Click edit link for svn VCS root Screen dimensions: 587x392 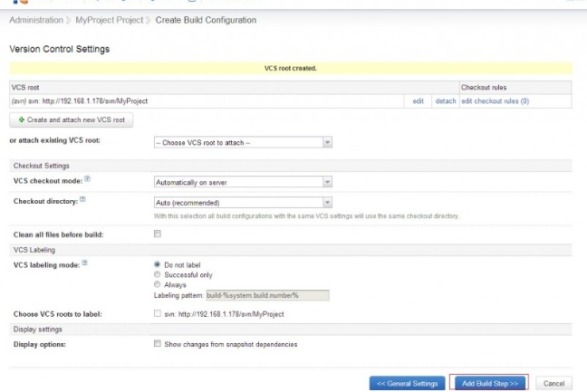pos(418,100)
